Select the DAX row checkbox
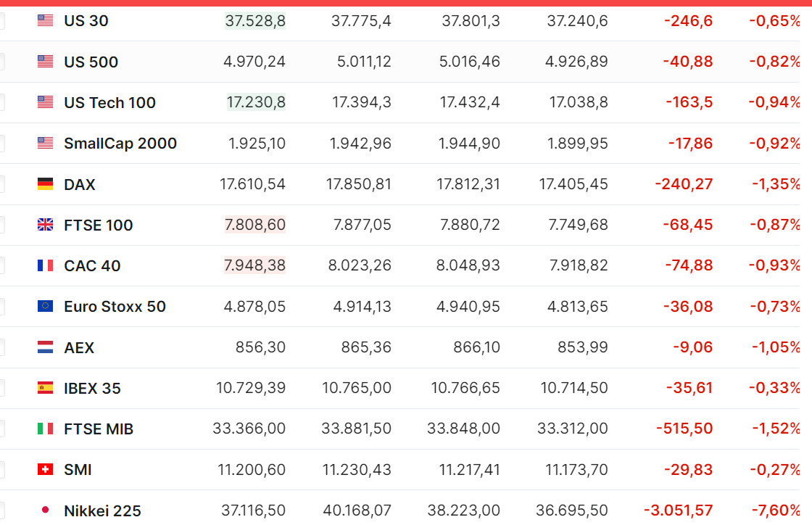The height and width of the screenshot is (525, 812). 1,184
